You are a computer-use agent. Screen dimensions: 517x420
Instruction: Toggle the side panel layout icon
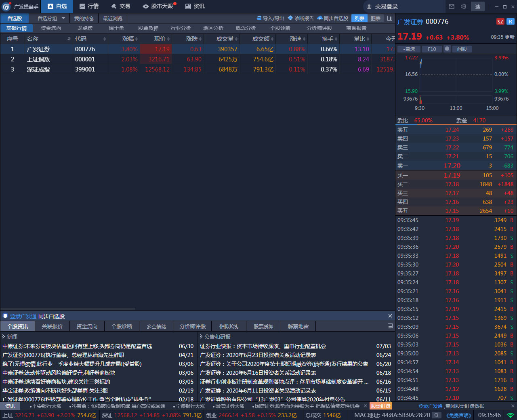click(390, 18)
